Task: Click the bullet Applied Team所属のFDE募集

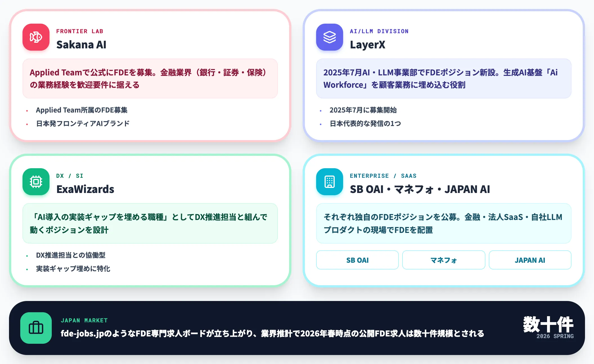Action: tap(82, 110)
